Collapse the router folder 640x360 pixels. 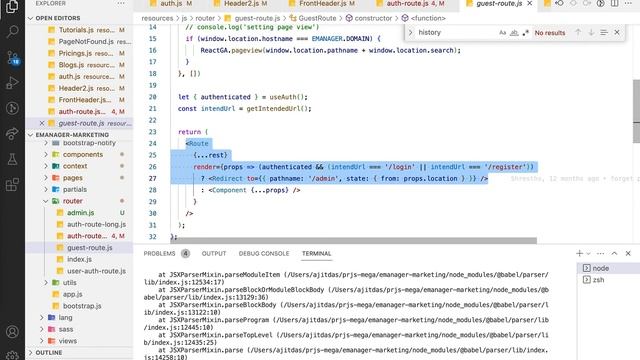point(46,201)
